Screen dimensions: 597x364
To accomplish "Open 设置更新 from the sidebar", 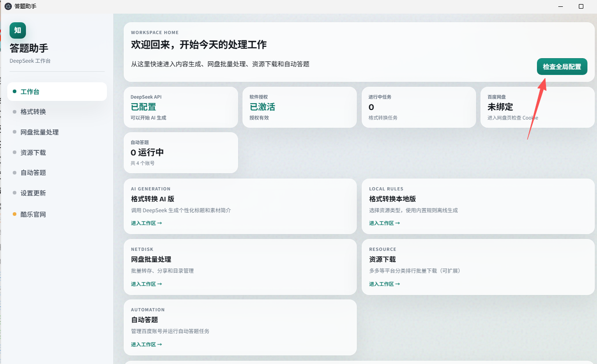I will (57, 193).
